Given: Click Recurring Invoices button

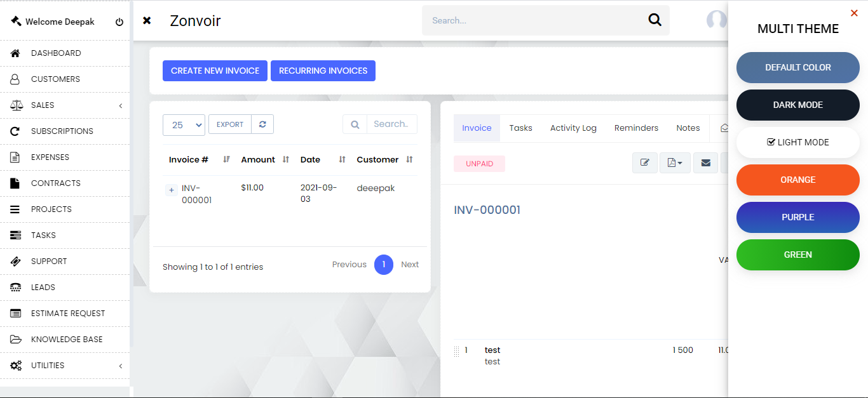Looking at the screenshot, I should pyautogui.click(x=323, y=71).
